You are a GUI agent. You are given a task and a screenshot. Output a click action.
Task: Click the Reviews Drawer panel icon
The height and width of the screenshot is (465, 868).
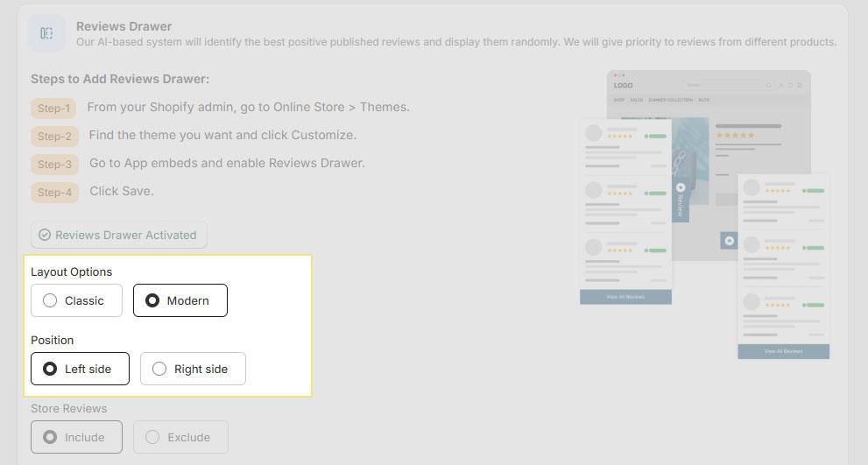[x=46, y=33]
